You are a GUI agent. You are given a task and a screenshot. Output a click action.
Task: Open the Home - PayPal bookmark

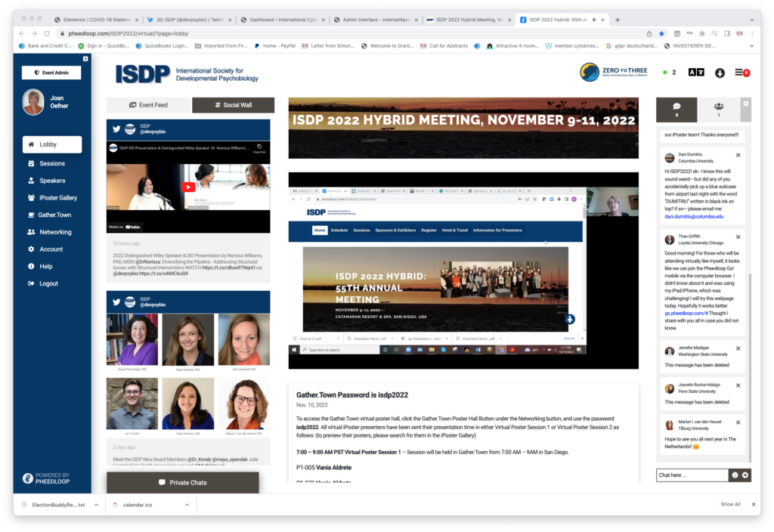click(x=275, y=46)
